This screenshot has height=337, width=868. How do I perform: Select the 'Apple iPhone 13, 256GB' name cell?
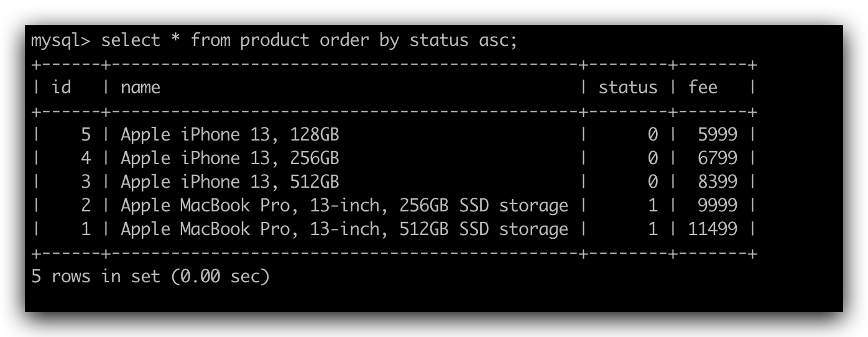click(229, 159)
